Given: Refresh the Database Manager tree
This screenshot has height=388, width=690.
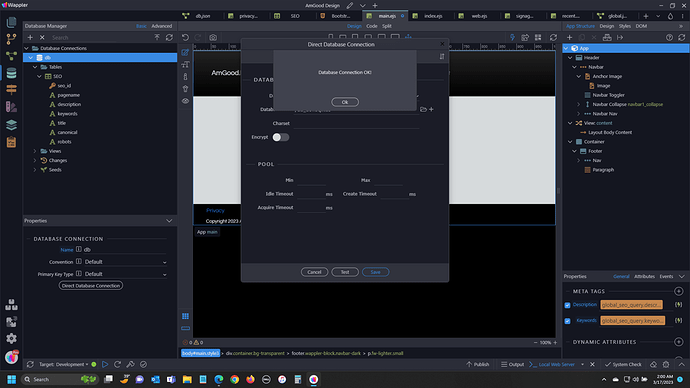Looking at the screenshot, I should point(169,37).
